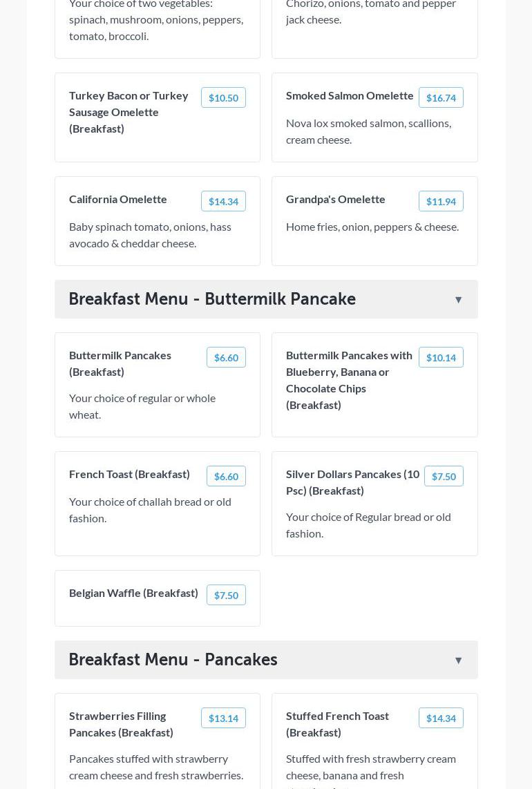Collapse the Breakfast Menu - Buttermilk Pancake section arrow
The height and width of the screenshot is (789, 532).
(x=458, y=300)
